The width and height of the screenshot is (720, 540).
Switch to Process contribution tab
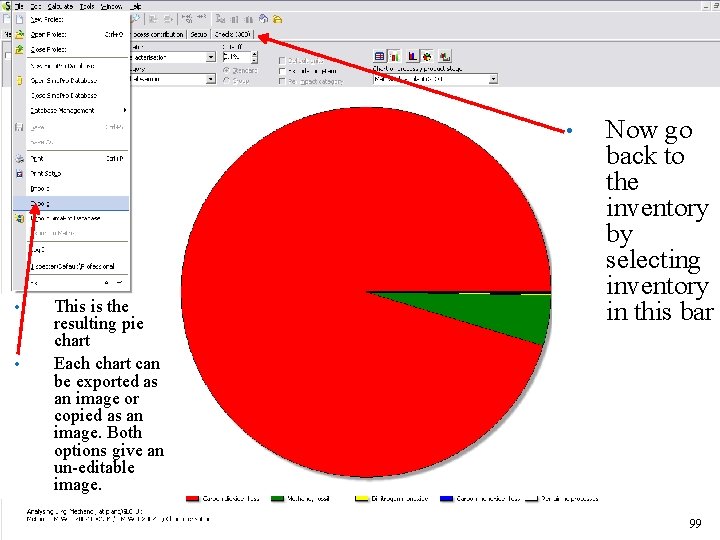(158, 34)
